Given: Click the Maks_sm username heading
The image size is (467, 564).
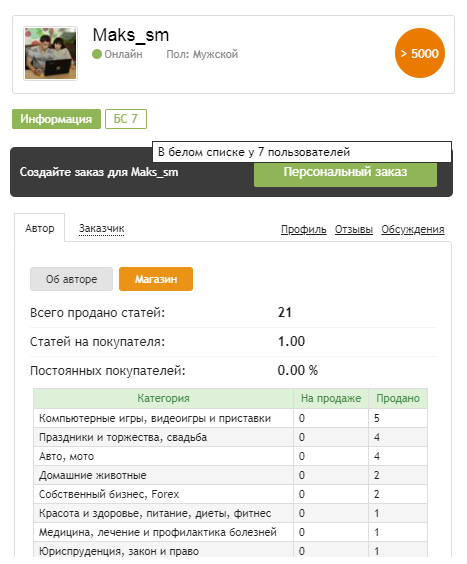Looking at the screenshot, I should (x=131, y=35).
